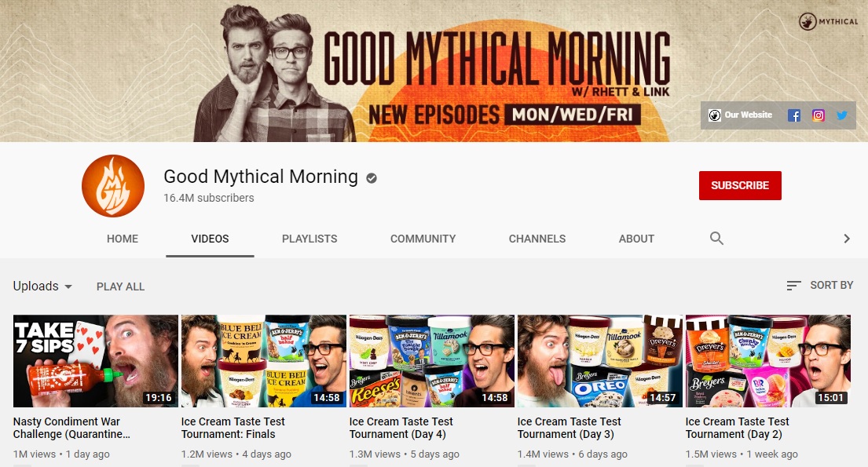
Task: Show more channel tabs with right chevron
Action: tap(847, 239)
